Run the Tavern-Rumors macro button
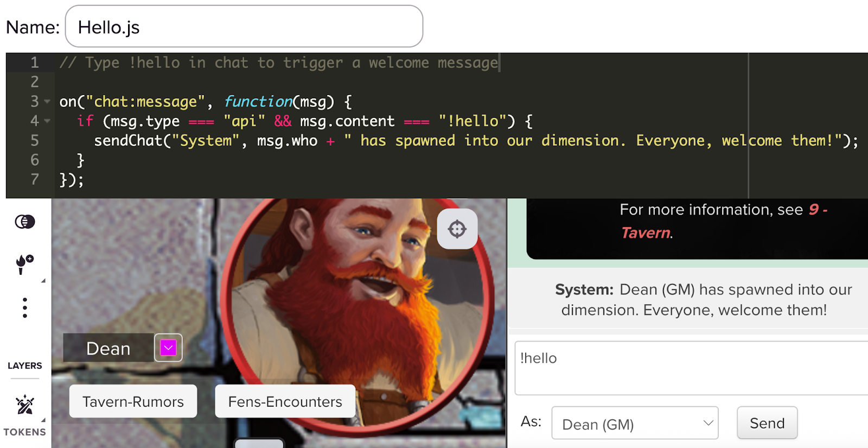 click(133, 401)
